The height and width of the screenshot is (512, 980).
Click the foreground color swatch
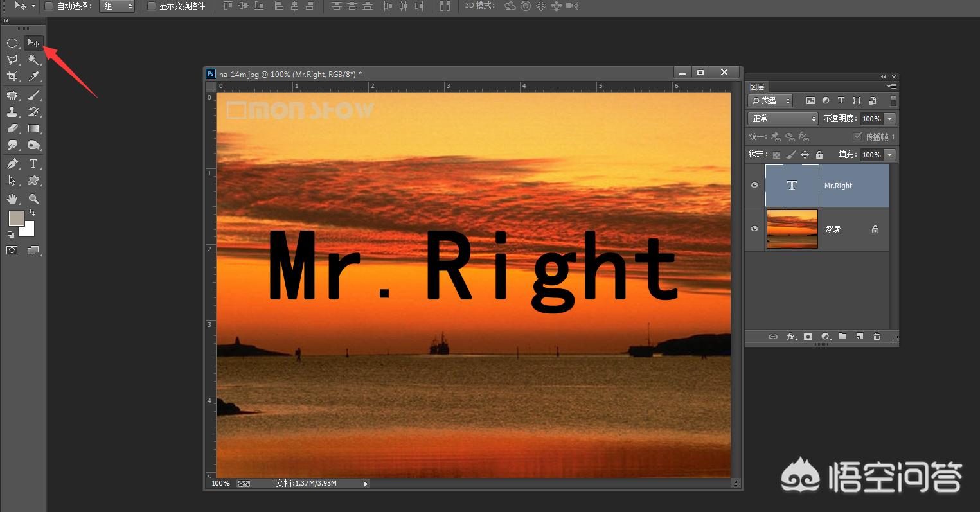[x=16, y=218]
